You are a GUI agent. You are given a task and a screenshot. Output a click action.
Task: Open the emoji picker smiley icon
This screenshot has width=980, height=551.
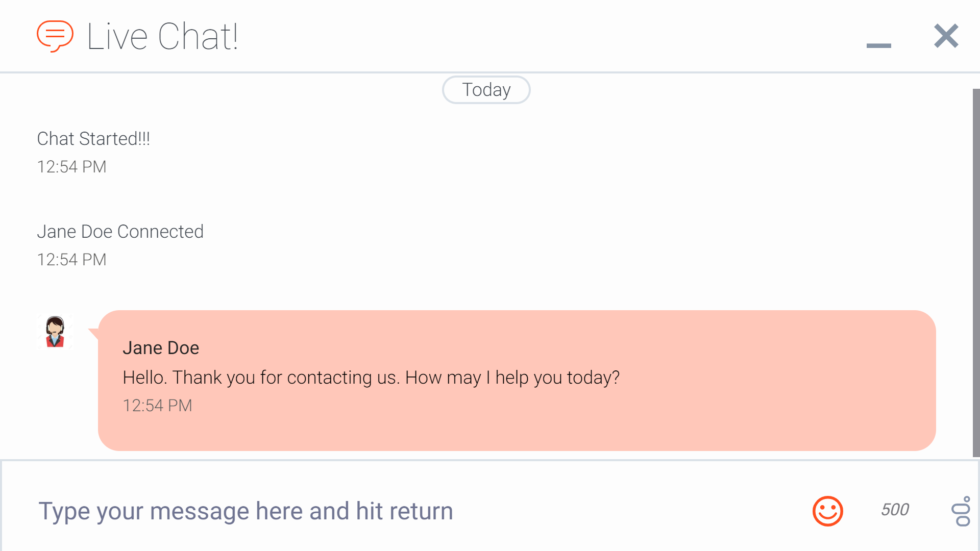tap(827, 511)
